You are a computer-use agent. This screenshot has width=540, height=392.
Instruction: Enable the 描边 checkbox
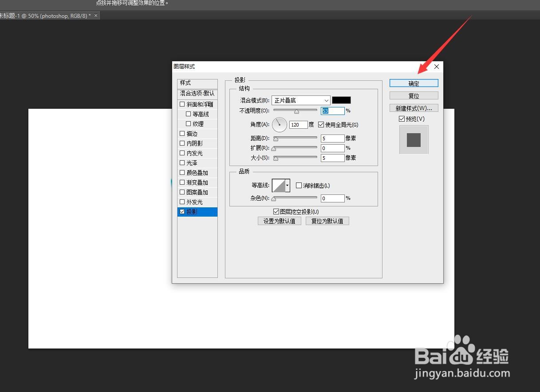182,134
